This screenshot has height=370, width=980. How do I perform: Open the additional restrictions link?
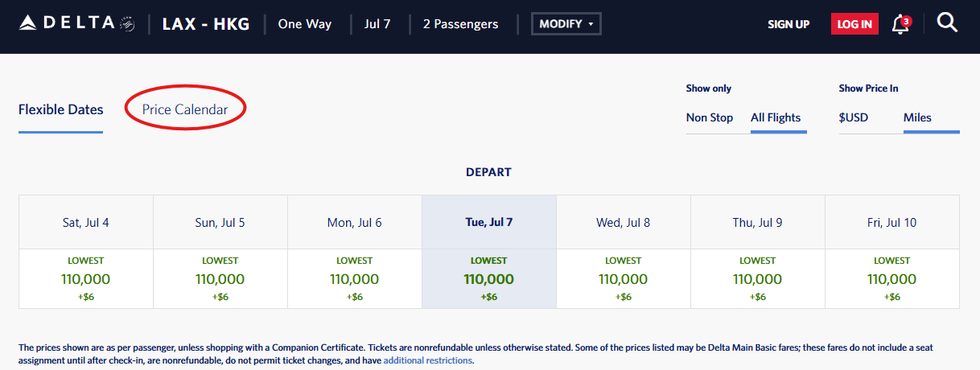pos(427,360)
